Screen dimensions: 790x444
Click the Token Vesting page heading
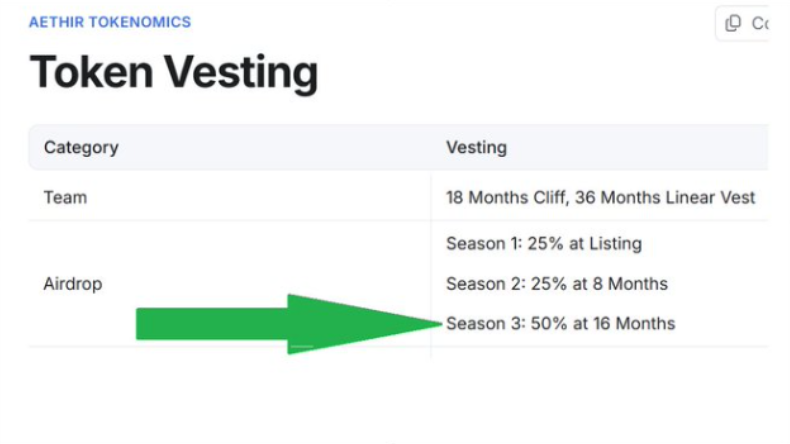[174, 73]
